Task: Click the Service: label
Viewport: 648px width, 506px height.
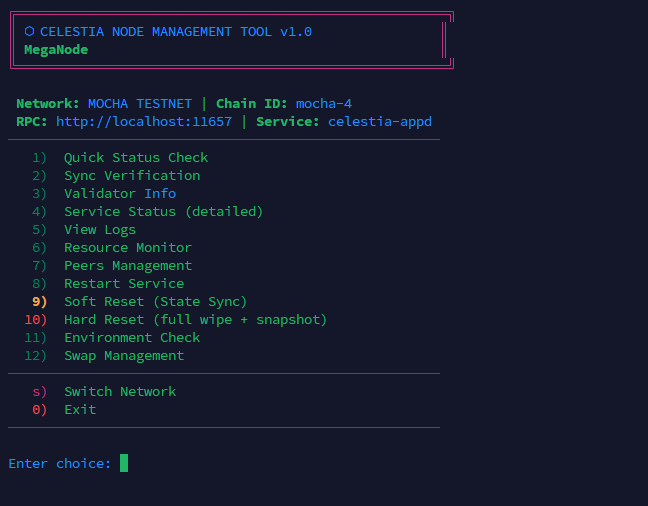Action: (288, 122)
